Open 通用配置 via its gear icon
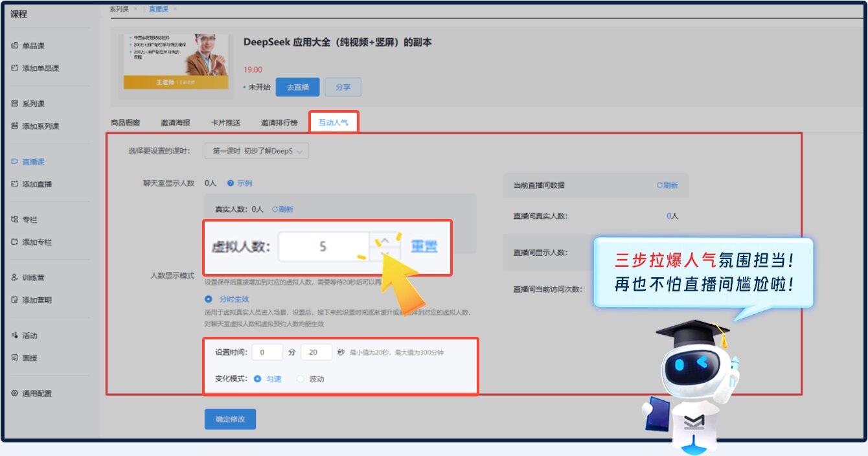 click(x=15, y=393)
